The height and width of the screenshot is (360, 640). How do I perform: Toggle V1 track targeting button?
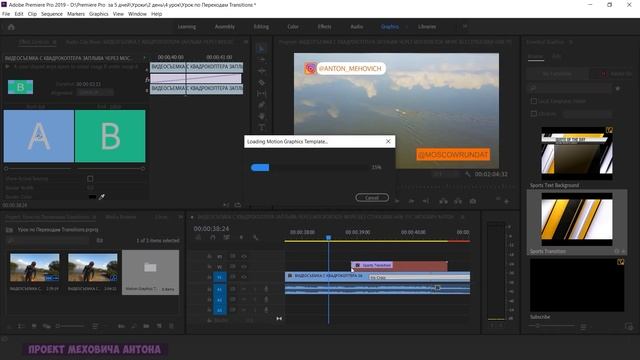[x=220, y=277]
